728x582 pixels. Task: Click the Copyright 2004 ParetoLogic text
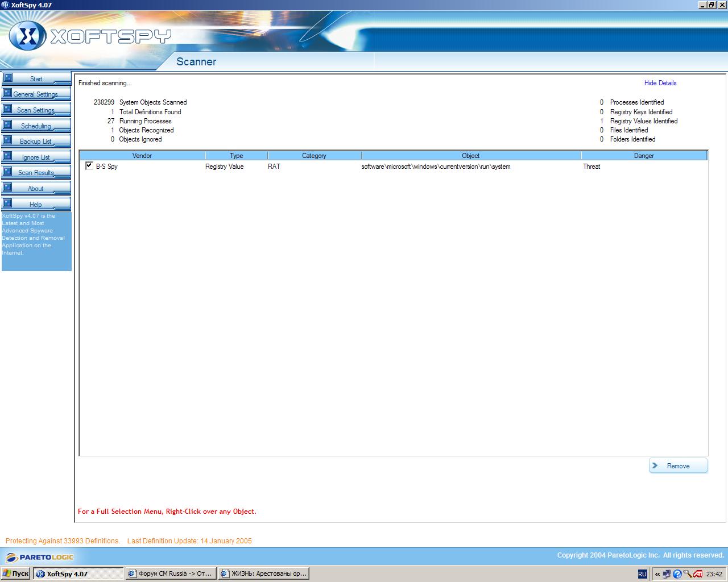640,555
